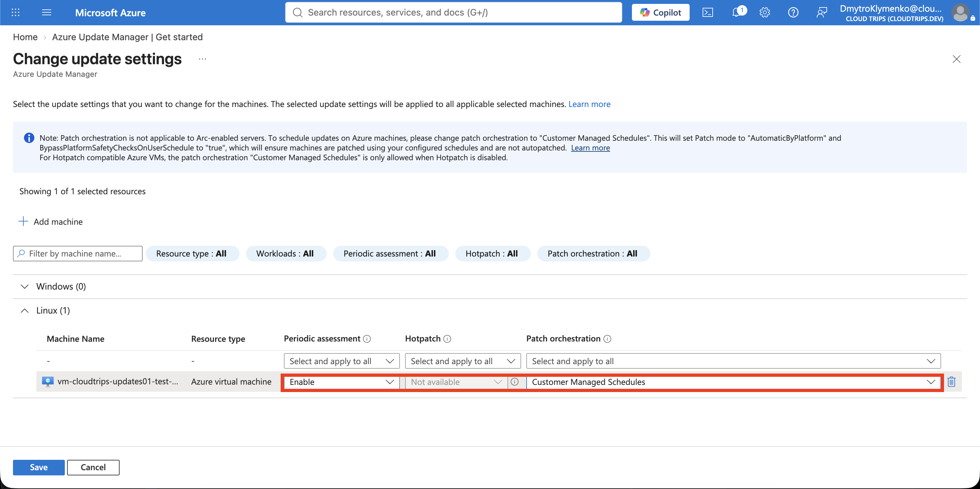Open the Workloads : All filter
The width and height of the screenshot is (980, 489).
click(x=286, y=254)
